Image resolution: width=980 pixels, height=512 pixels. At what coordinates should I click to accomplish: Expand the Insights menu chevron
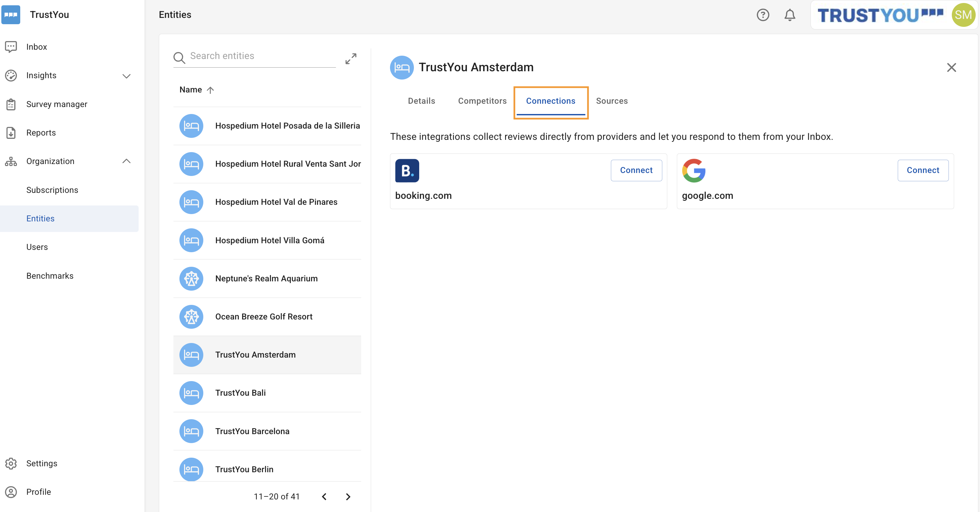(126, 76)
